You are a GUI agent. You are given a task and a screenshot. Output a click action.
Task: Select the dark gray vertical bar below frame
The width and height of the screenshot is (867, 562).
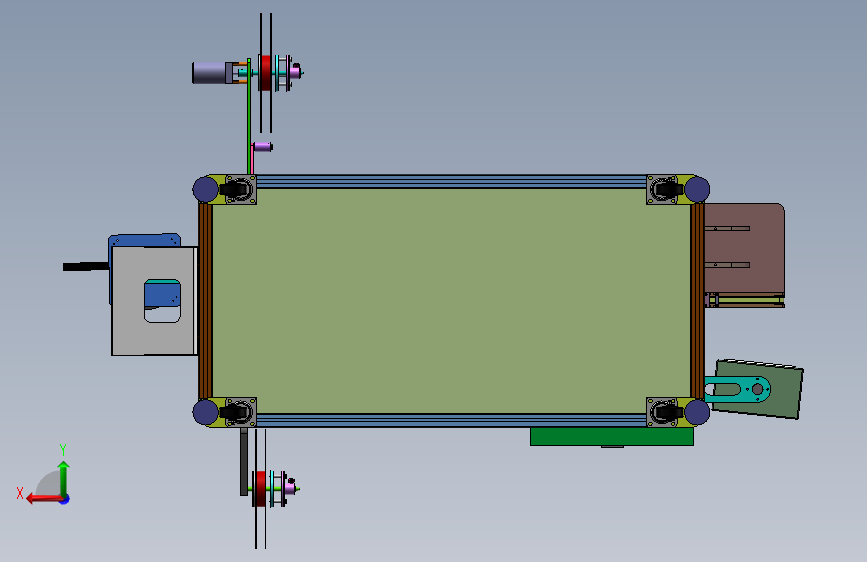pyautogui.click(x=244, y=462)
